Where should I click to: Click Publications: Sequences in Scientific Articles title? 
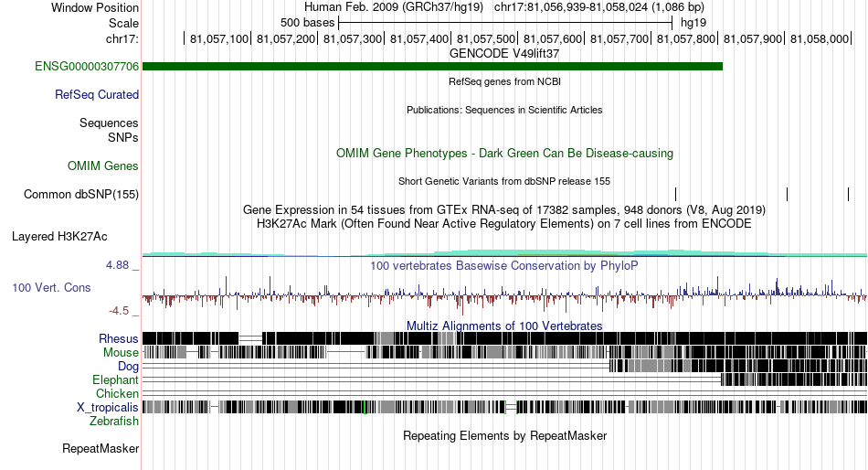504,110
